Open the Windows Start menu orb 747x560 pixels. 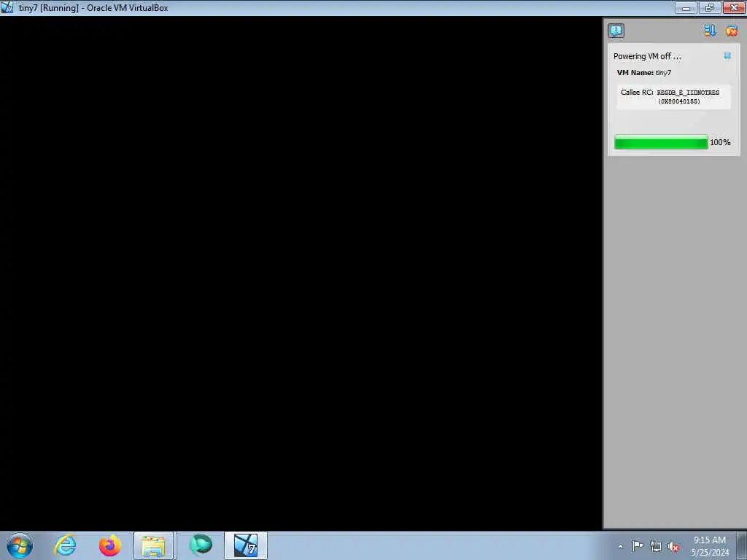20,545
